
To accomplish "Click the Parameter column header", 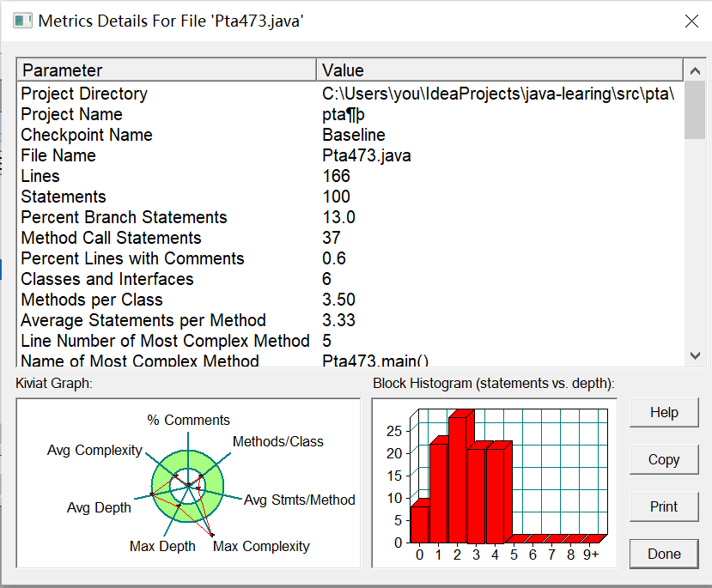I will click(167, 70).
